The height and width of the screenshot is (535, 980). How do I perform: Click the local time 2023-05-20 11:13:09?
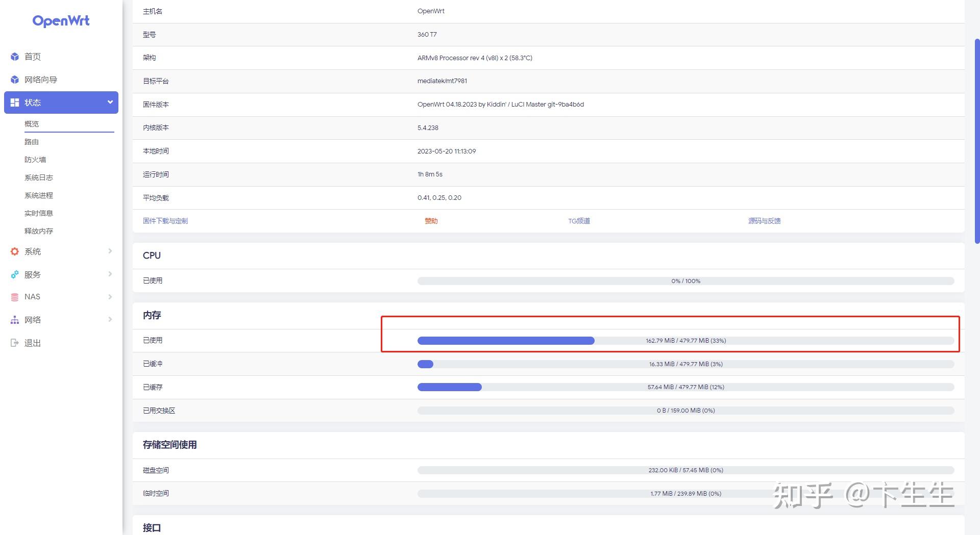(447, 151)
